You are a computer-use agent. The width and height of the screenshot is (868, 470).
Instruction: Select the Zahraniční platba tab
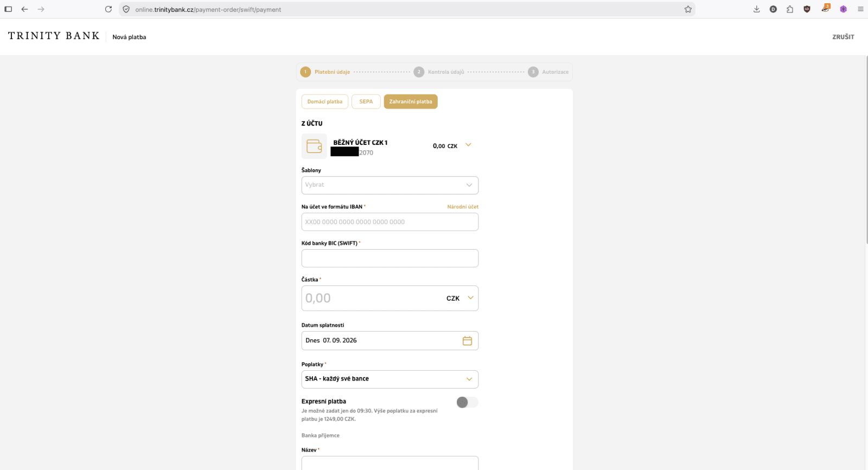click(x=411, y=101)
